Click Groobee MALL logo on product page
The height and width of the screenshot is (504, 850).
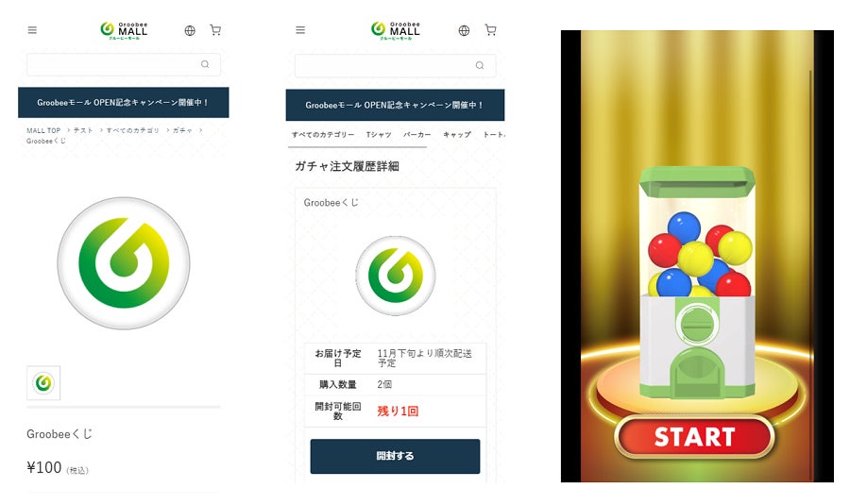(x=124, y=30)
